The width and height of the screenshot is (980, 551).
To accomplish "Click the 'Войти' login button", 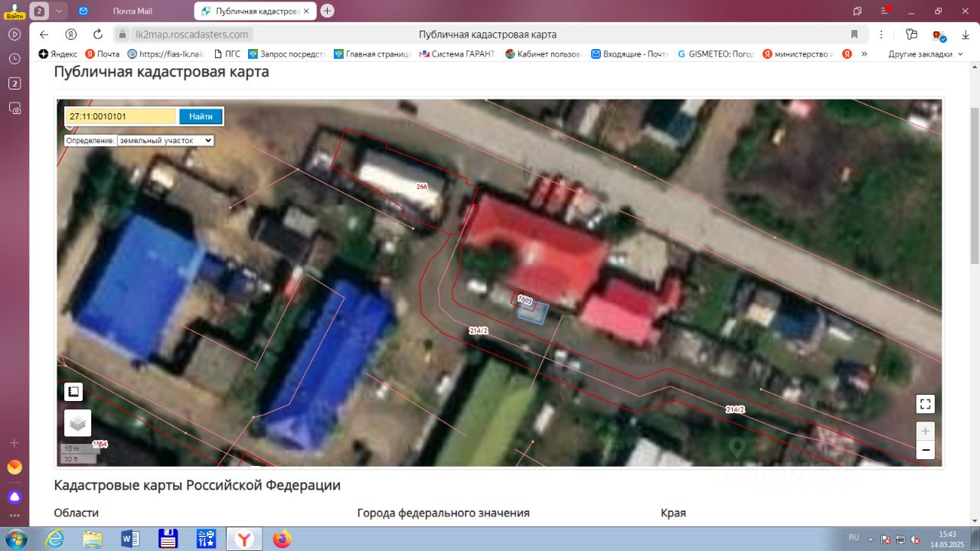I will (x=15, y=10).
